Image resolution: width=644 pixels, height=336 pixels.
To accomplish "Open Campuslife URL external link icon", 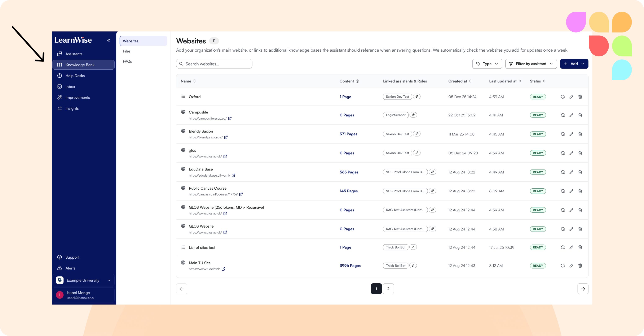I will coord(230,119).
